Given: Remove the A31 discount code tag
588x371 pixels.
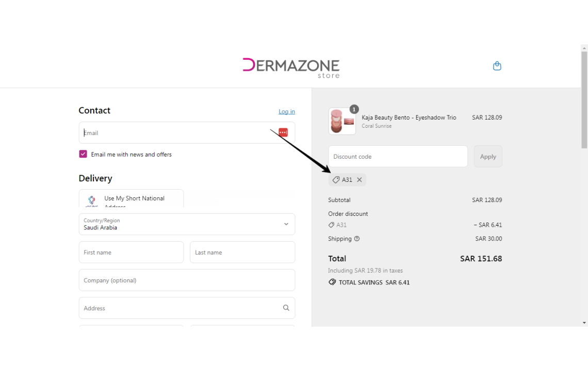Looking at the screenshot, I should point(360,180).
